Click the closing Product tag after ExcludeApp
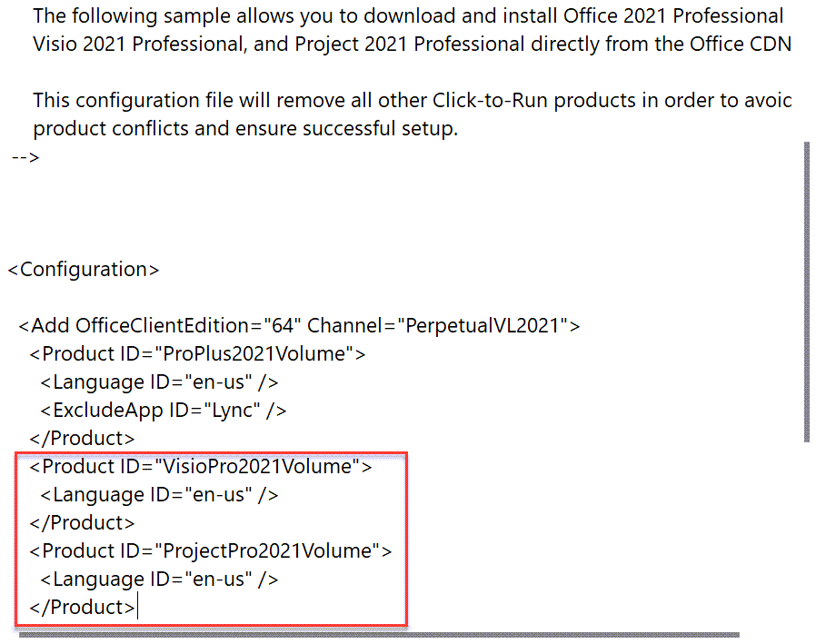Screen dimensions: 816x644 tap(82, 439)
